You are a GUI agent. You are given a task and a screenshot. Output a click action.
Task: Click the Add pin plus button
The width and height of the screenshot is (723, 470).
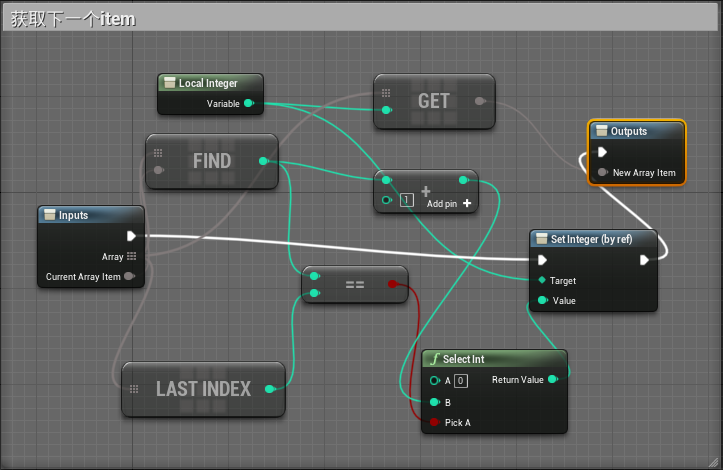click(x=466, y=203)
